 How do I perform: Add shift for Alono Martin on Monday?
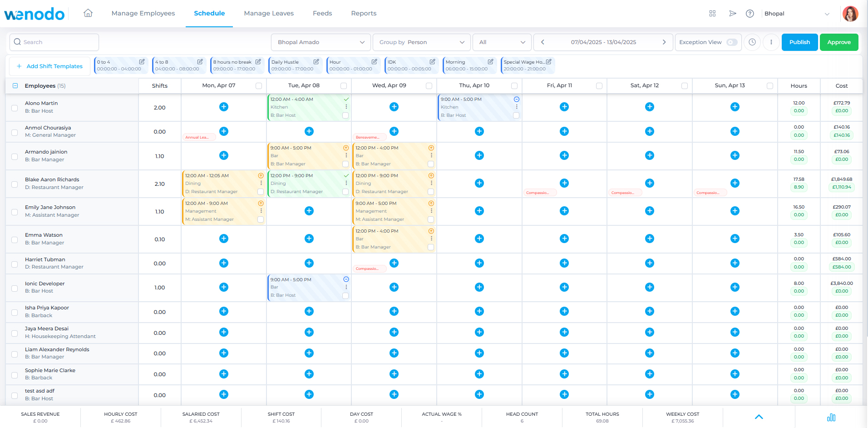click(x=224, y=107)
